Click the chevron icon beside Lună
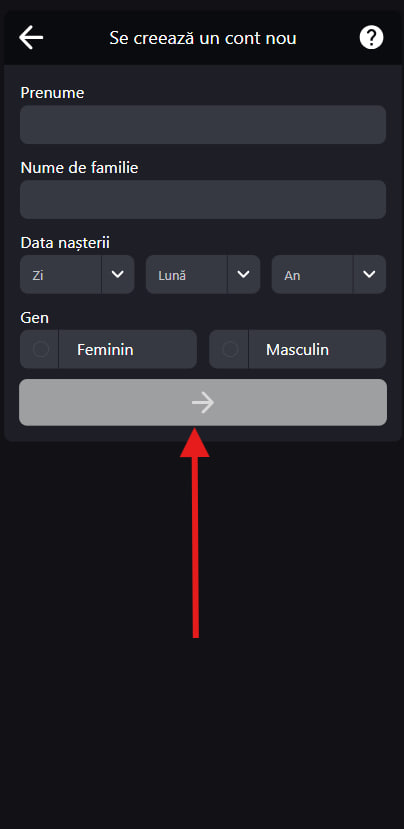Screen dimensions: 404x829 click(243, 274)
